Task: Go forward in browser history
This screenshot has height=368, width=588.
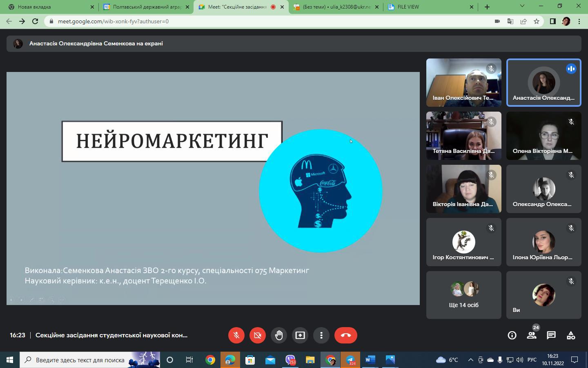Action: tap(22, 21)
